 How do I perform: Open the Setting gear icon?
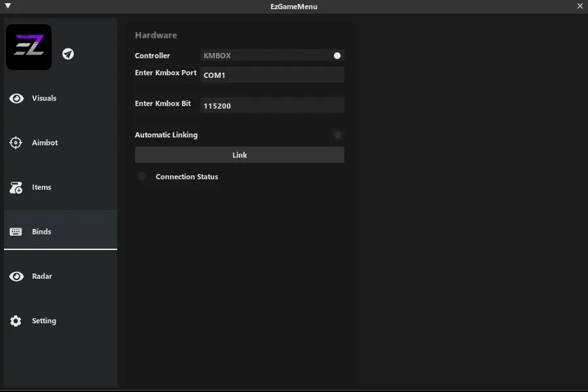(x=16, y=321)
